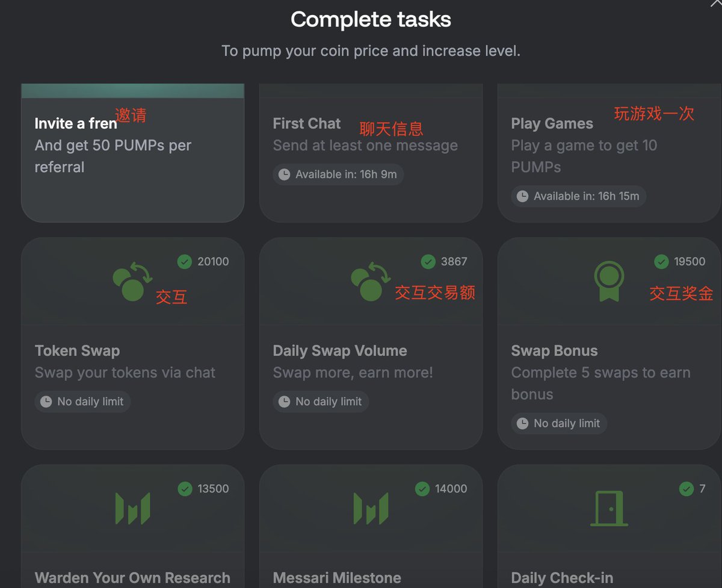Screen dimensions: 722x588
Task: Click the green checkmark next to 3867
Action: [428, 262]
